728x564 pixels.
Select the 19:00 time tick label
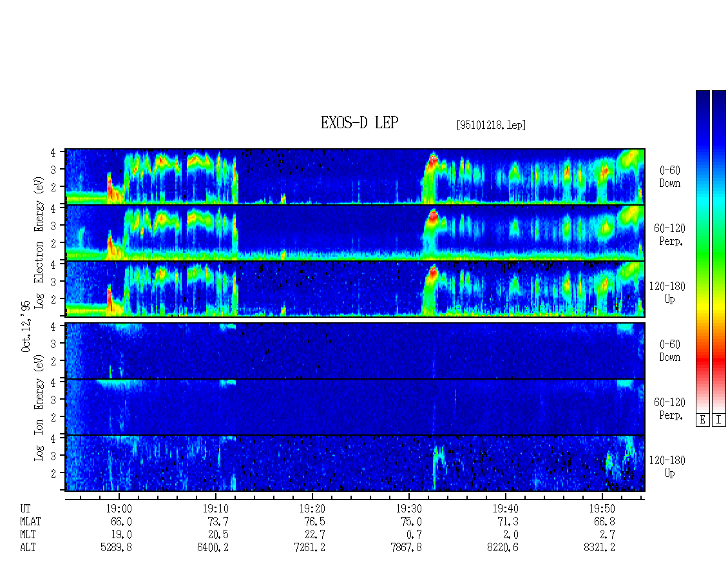(119, 509)
